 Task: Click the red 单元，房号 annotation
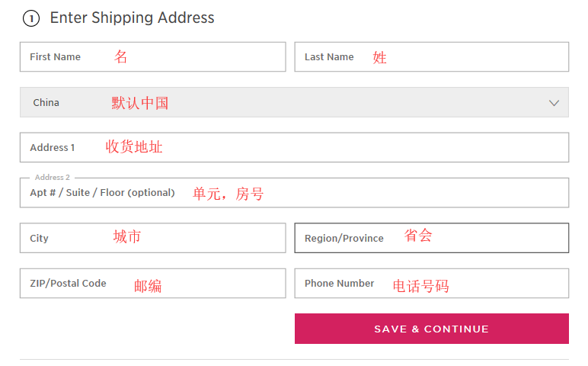pyautogui.click(x=228, y=194)
